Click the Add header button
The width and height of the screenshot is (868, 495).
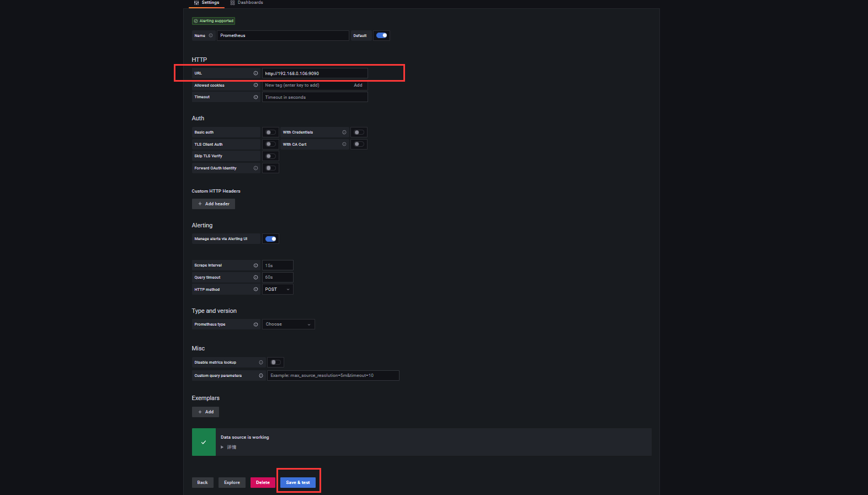click(214, 204)
